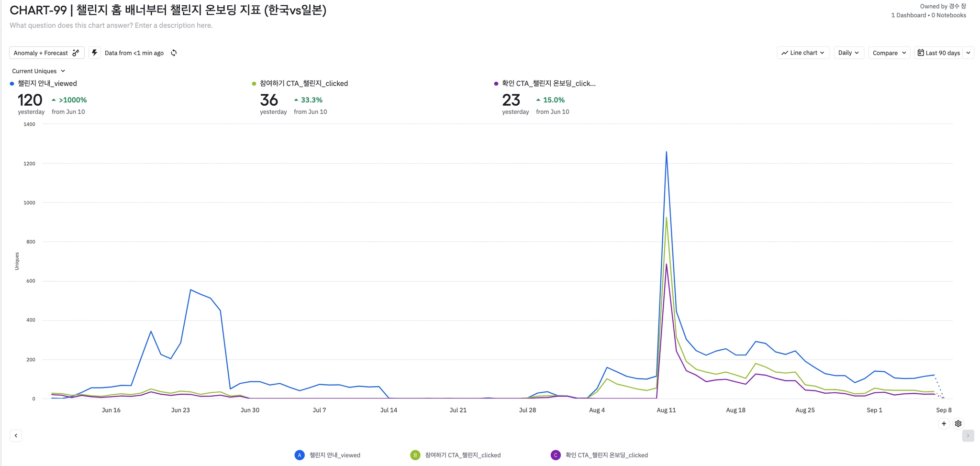Click the plus icon below the chart
Image resolution: width=980 pixels, height=466 pixels.
944,423
